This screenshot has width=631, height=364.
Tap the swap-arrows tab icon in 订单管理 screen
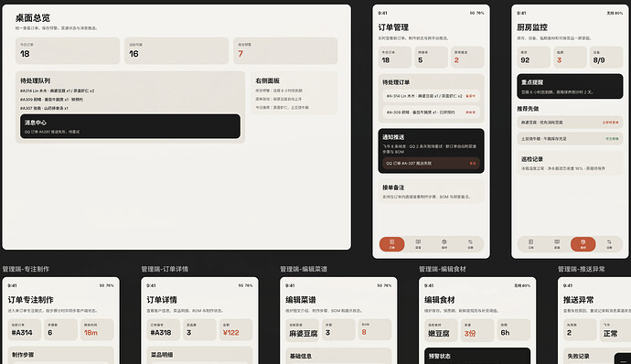(470, 244)
